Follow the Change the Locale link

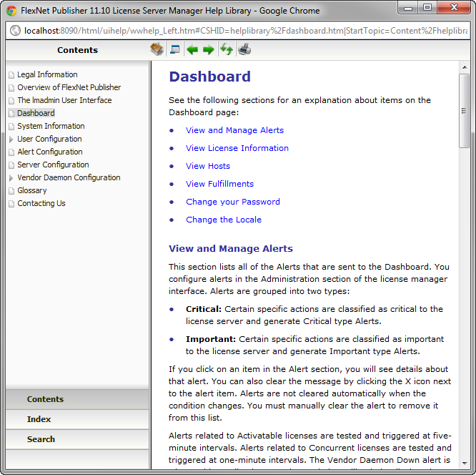tap(224, 220)
